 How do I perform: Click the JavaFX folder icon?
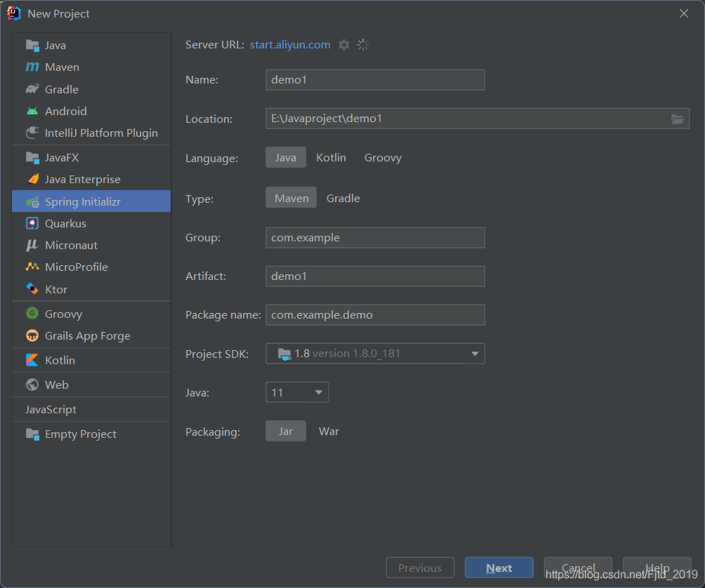pyautogui.click(x=32, y=158)
